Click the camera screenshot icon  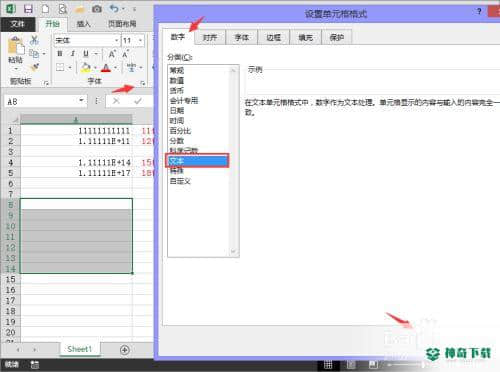click(97, 9)
